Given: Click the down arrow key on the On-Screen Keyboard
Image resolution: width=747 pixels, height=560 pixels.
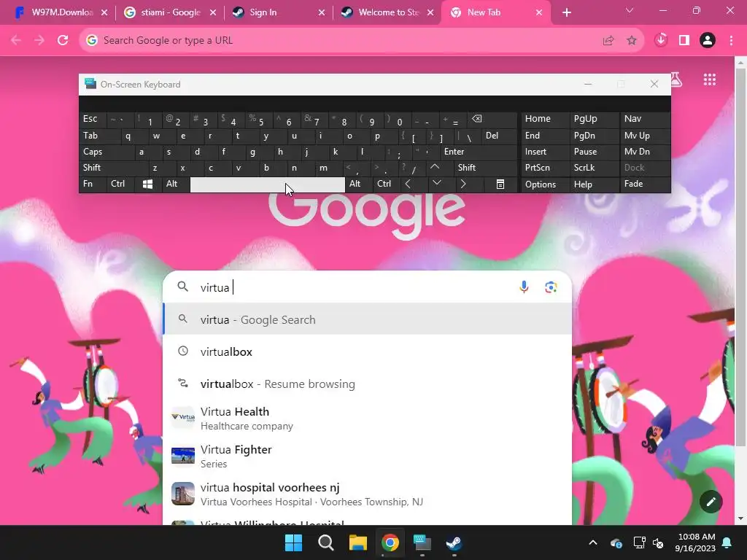Looking at the screenshot, I should pos(436,183).
